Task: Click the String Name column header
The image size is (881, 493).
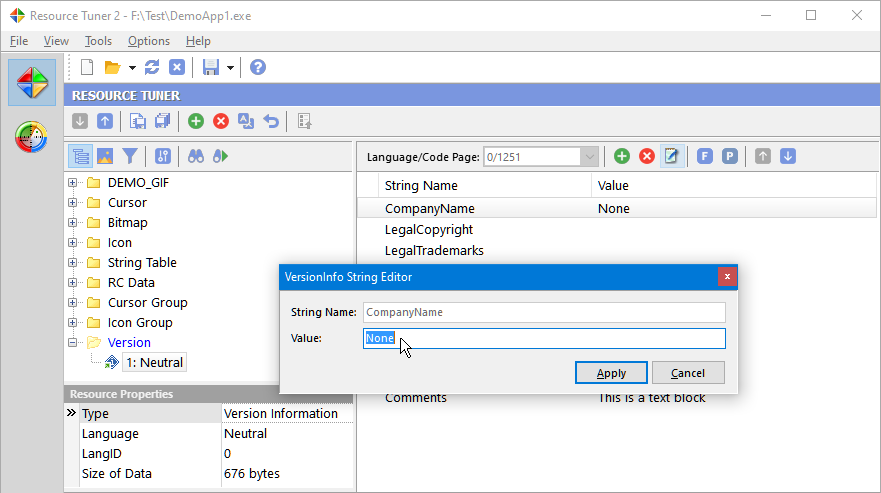Action: 484,186
